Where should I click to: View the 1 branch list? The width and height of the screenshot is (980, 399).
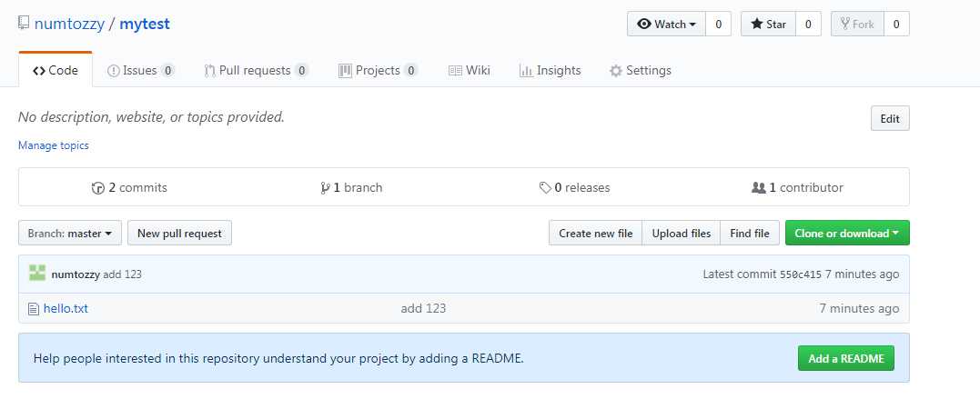coord(351,187)
